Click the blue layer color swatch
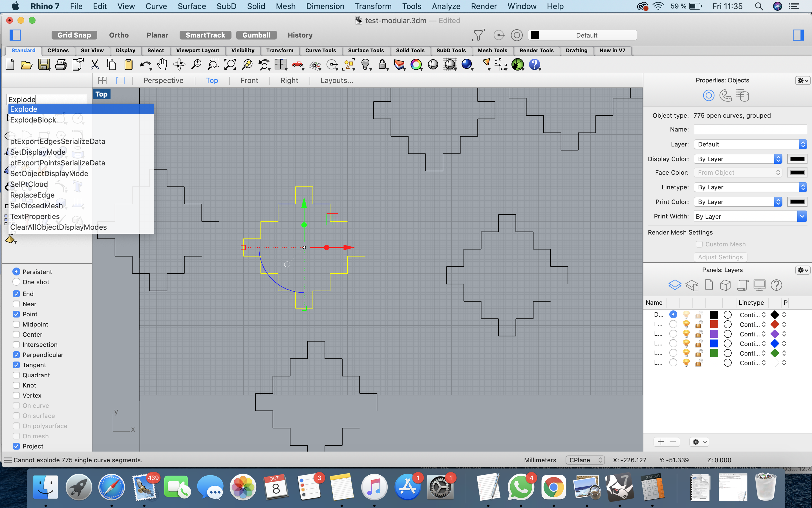 click(x=714, y=343)
